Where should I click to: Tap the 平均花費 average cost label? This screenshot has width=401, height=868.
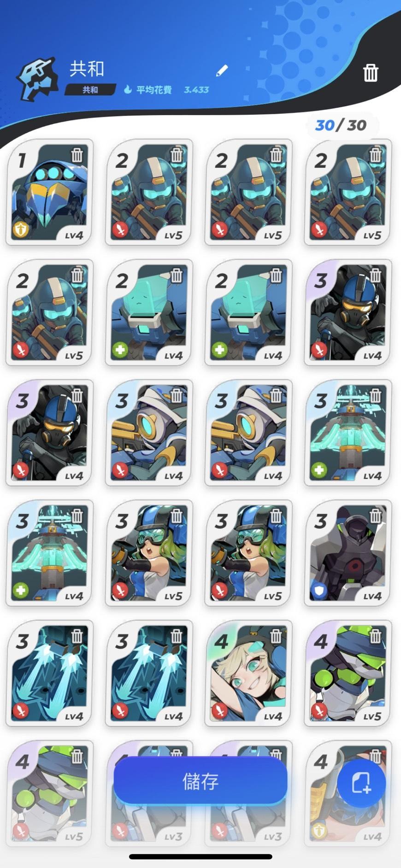[x=154, y=90]
